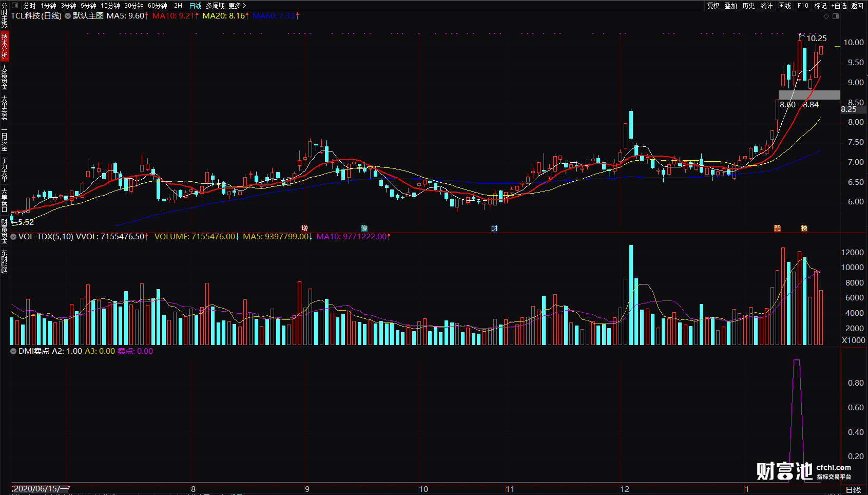The height and width of the screenshot is (495, 868).
Task: Open 大单盘口 sidebar tab
Action: pyautogui.click(x=4, y=200)
